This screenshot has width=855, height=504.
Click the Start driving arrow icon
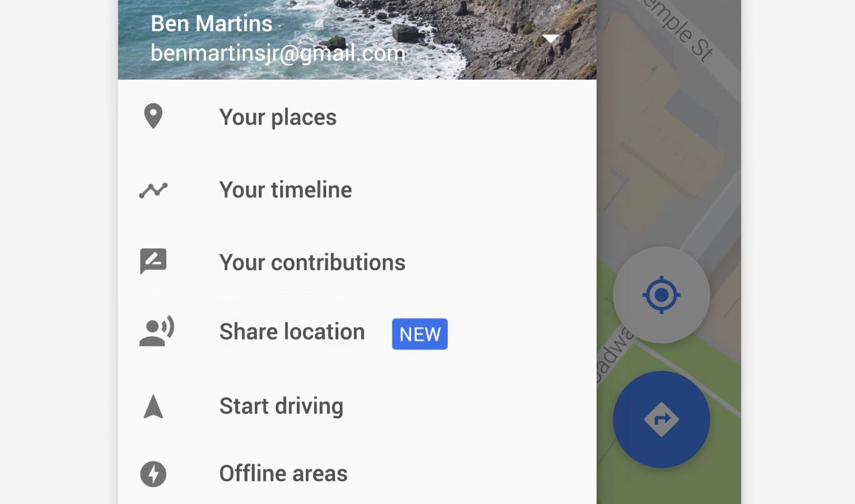point(153,406)
